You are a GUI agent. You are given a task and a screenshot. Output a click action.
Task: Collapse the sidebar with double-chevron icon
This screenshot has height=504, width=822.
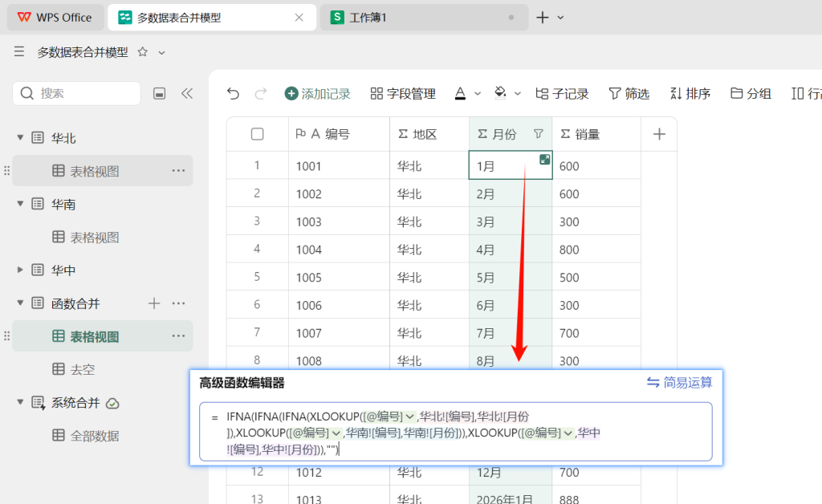(x=186, y=93)
